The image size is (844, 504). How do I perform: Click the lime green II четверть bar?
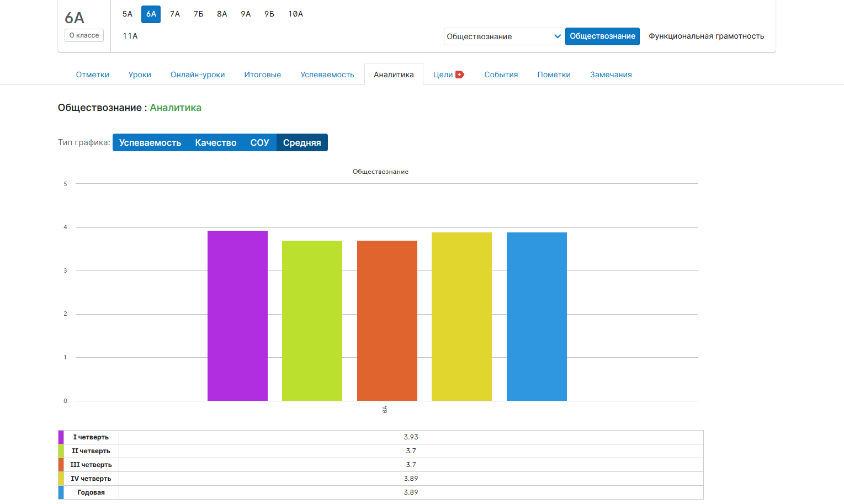312,321
